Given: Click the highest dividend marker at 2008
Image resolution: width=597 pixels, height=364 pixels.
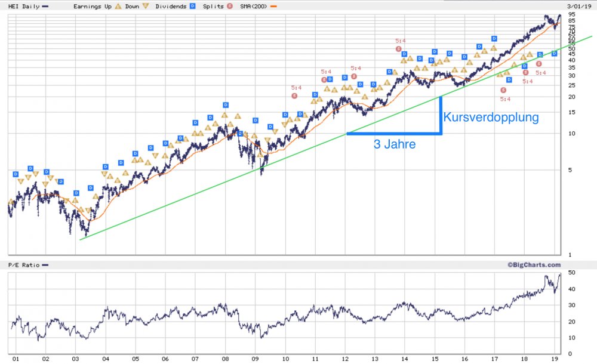Looking at the screenshot, I should [x=226, y=104].
